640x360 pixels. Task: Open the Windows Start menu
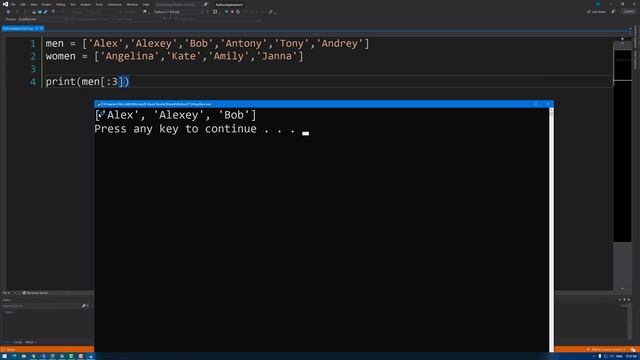coord(4,356)
